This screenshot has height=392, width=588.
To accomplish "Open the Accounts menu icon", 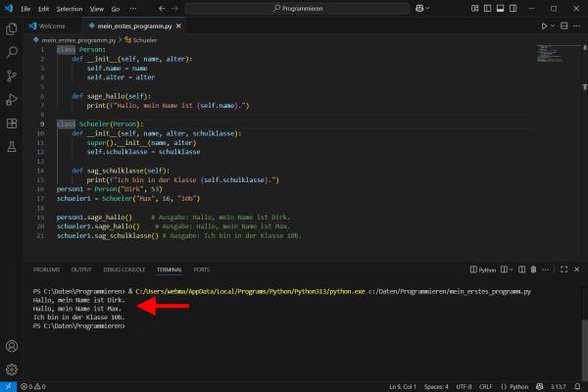I will tap(12, 346).
